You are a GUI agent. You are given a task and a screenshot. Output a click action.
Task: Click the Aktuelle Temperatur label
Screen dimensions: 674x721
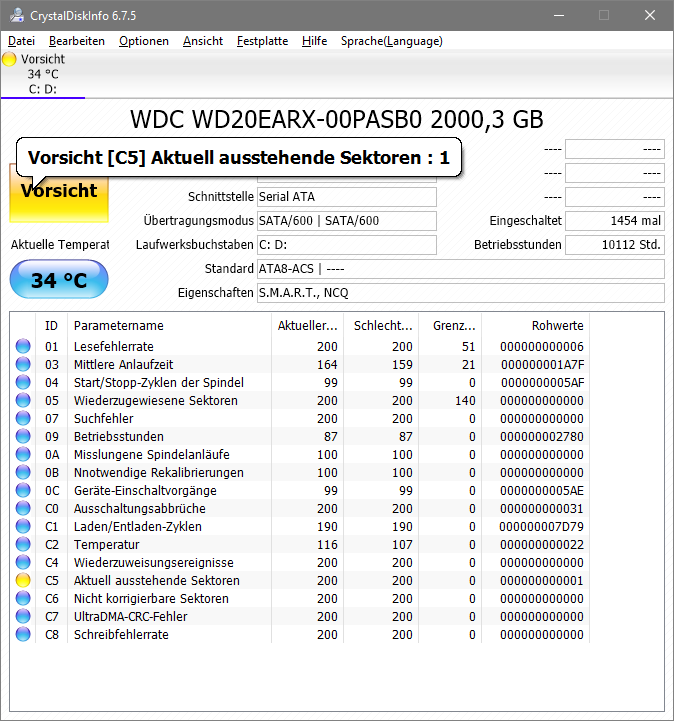coord(60,244)
